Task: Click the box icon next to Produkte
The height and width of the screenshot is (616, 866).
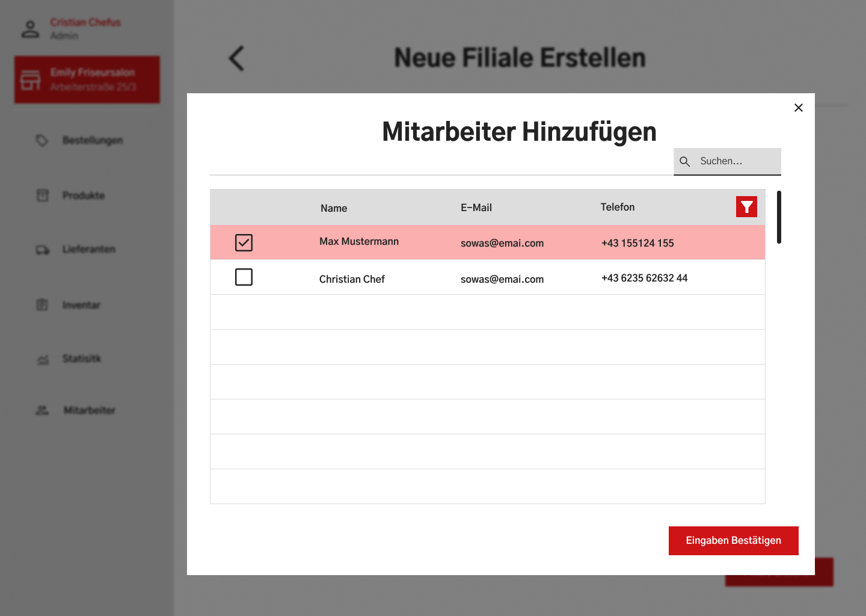Action: tap(42, 196)
